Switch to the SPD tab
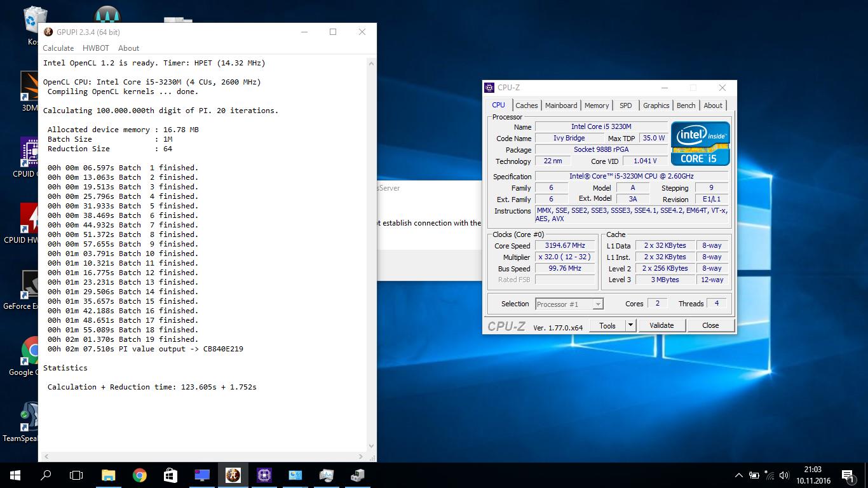 click(626, 105)
